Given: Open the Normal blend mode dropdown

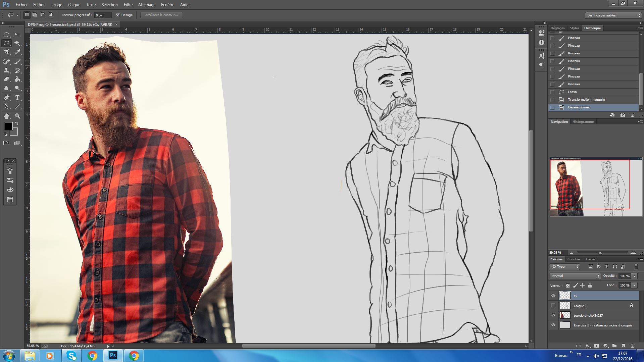Looking at the screenshot, I should (x=575, y=276).
